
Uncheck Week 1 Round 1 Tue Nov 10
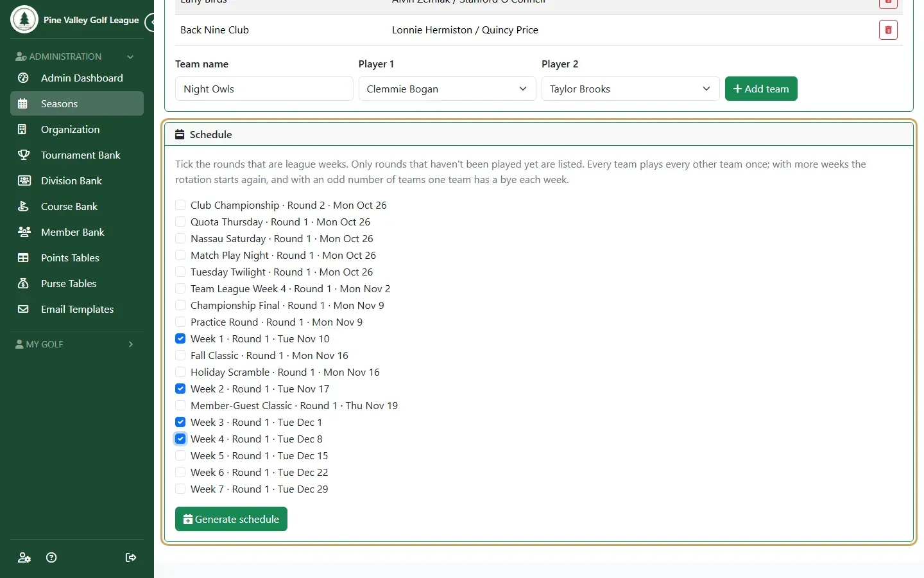(x=180, y=338)
